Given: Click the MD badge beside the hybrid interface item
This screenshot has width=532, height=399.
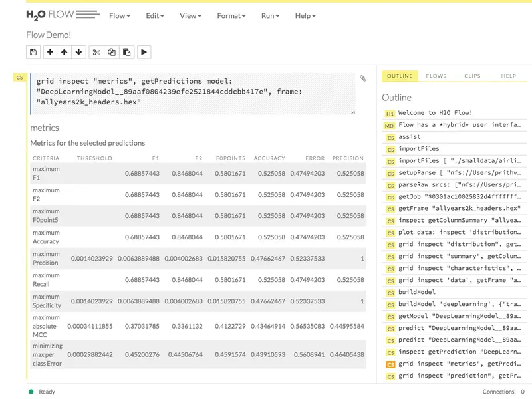Looking at the screenshot, I should pos(389,126).
